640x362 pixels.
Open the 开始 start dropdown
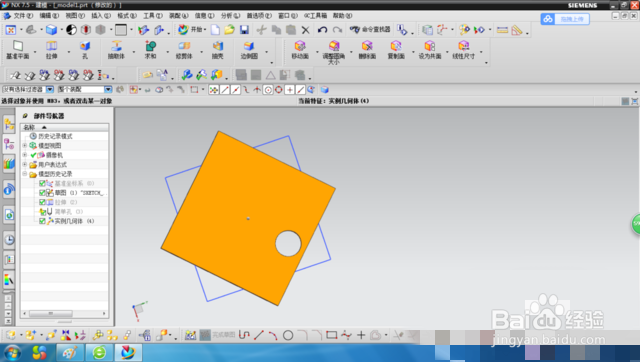coord(191,29)
